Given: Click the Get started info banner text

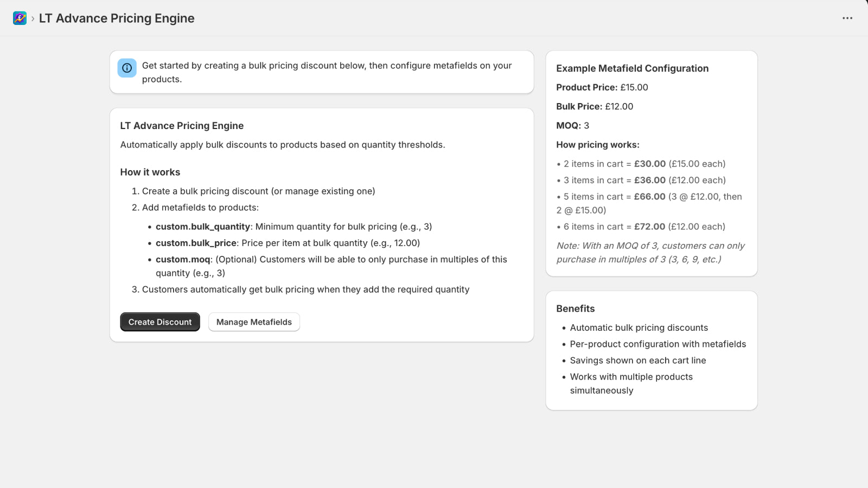Looking at the screenshot, I should point(327,72).
